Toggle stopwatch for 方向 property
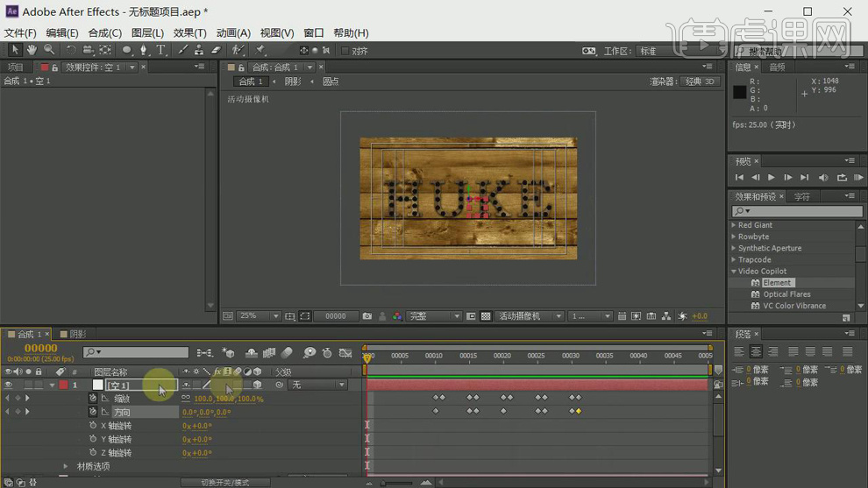 (93, 412)
